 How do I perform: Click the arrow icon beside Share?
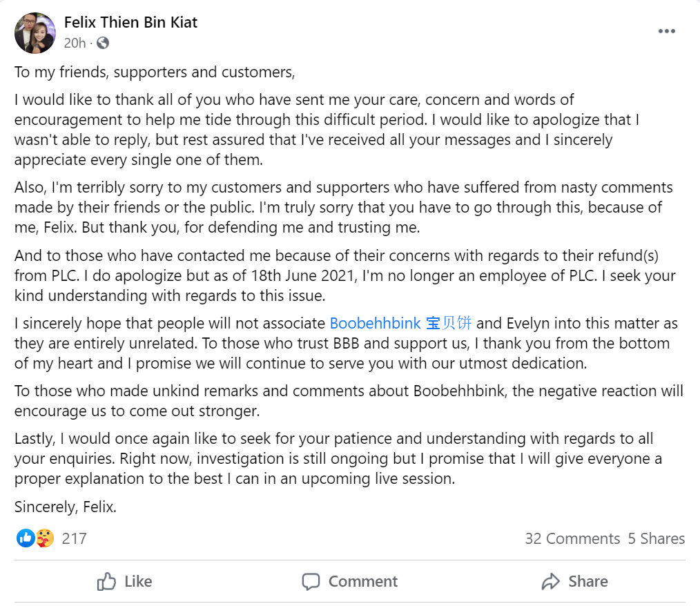point(550,581)
